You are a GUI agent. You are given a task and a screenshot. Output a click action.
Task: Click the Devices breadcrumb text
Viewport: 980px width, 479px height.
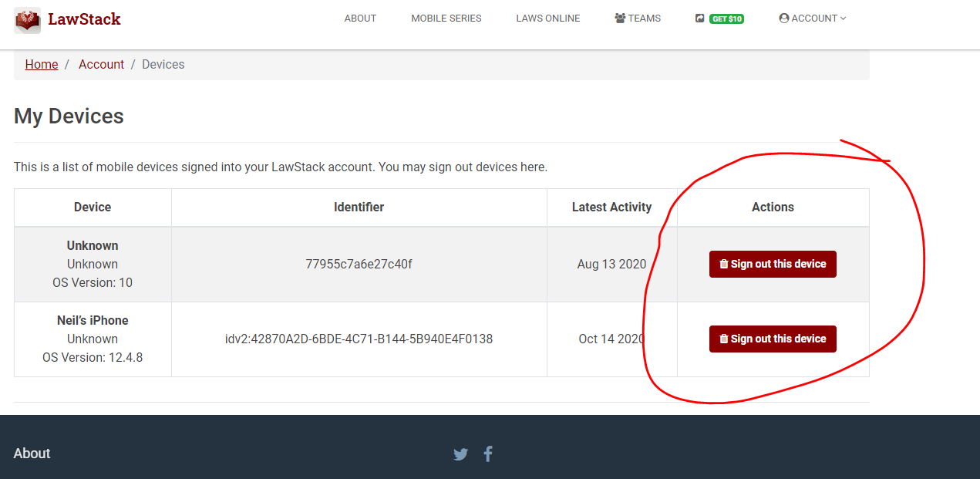coord(163,65)
